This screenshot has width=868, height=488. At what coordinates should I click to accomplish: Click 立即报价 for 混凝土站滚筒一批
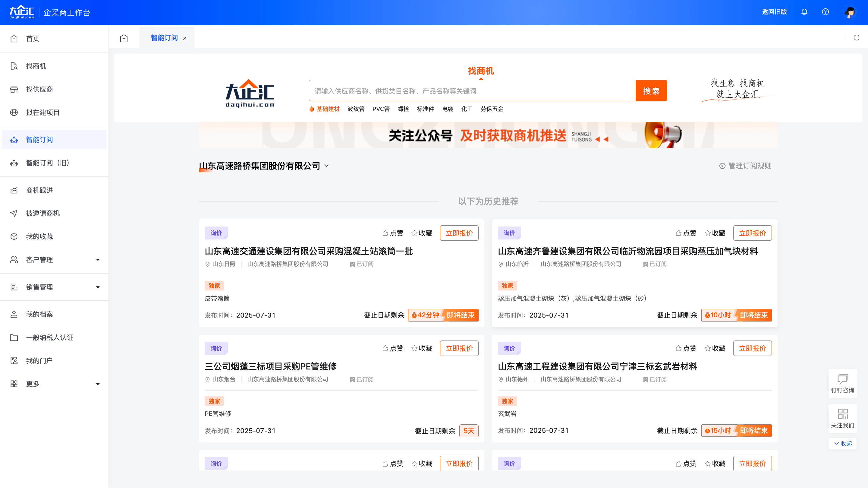(459, 233)
